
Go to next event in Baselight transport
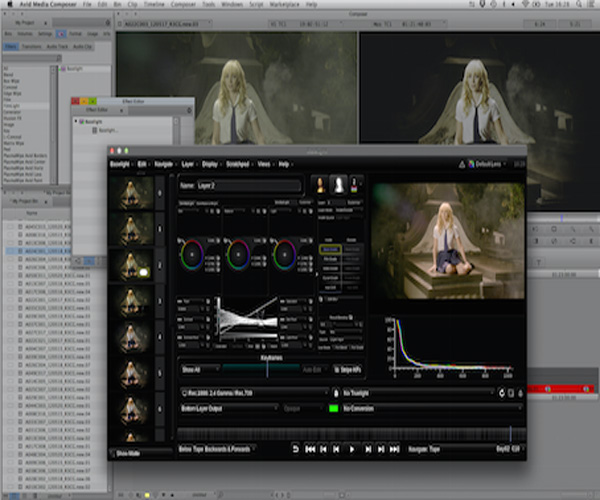(381, 449)
